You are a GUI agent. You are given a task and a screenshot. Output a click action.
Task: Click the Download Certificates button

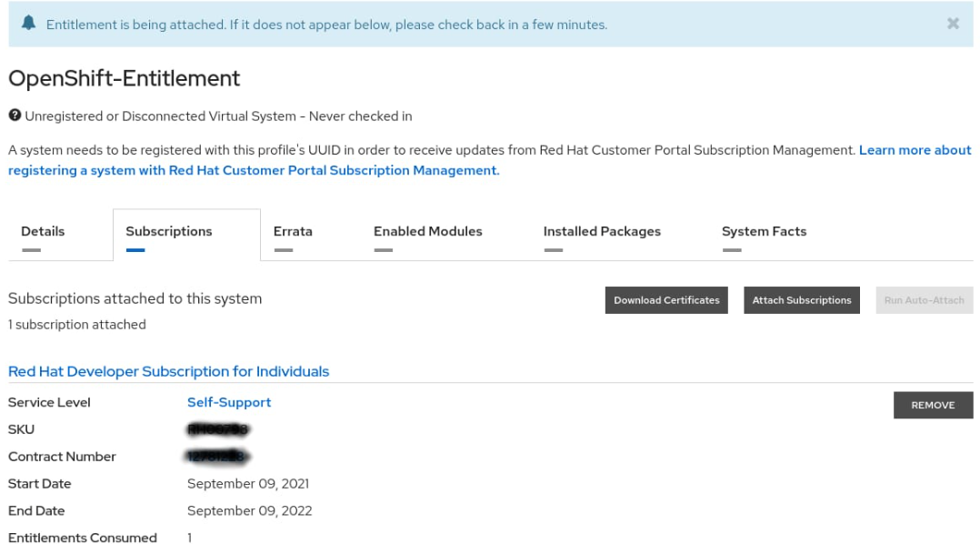coord(666,300)
